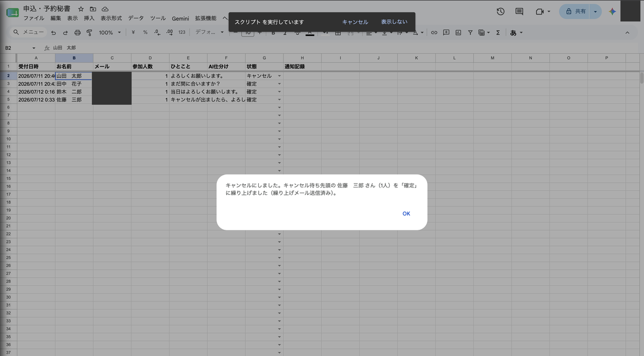Open the name box dropdown arrow beside B2
This screenshot has height=356, width=644.
[34, 48]
